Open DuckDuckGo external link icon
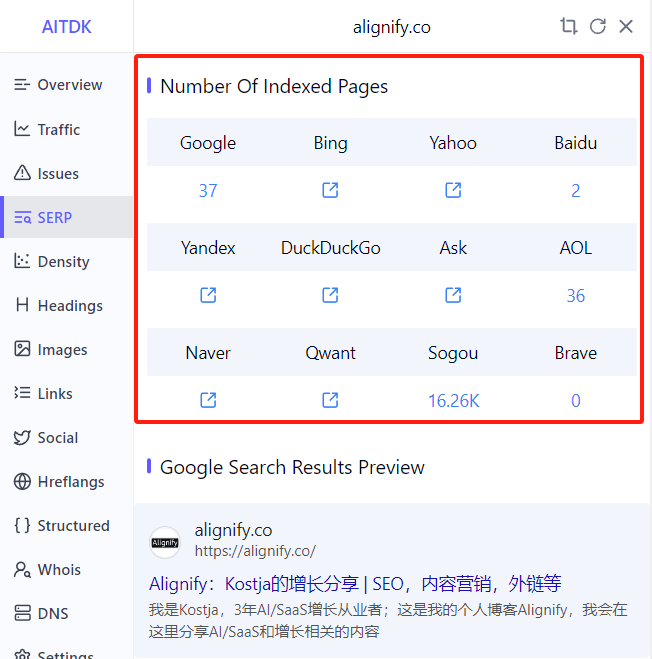The image size is (652, 659). click(330, 295)
